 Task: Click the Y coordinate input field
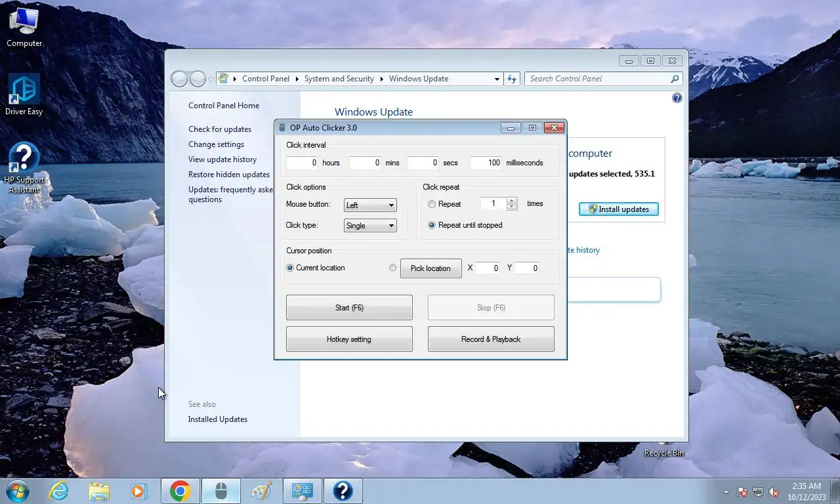pos(526,268)
